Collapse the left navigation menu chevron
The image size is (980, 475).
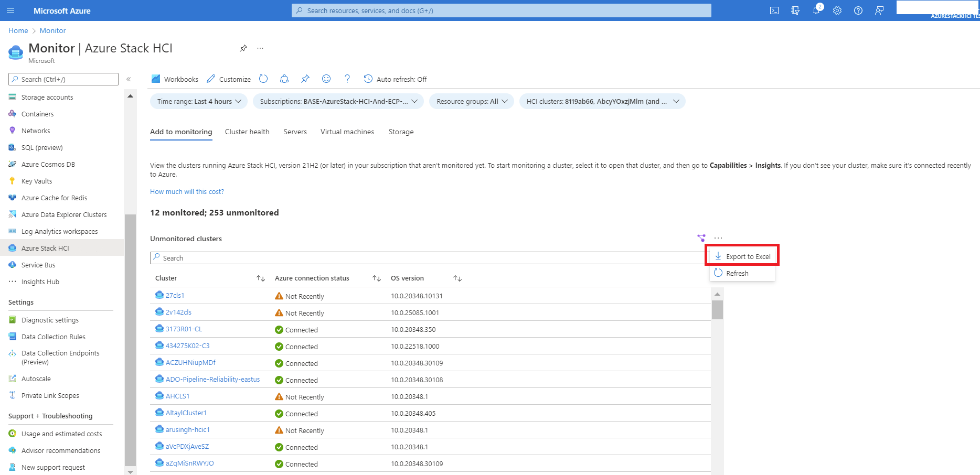pos(129,79)
